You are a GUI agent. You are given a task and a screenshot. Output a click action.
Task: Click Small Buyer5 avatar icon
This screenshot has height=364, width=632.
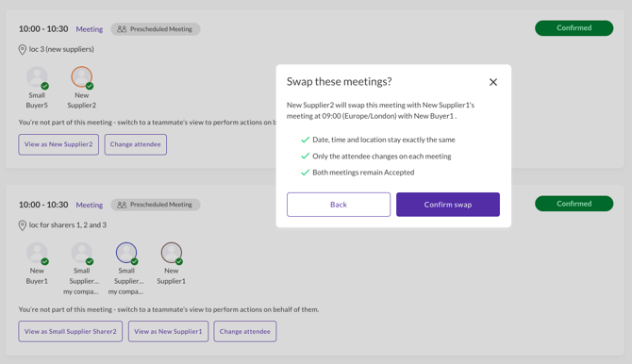pyautogui.click(x=37, y=77)
